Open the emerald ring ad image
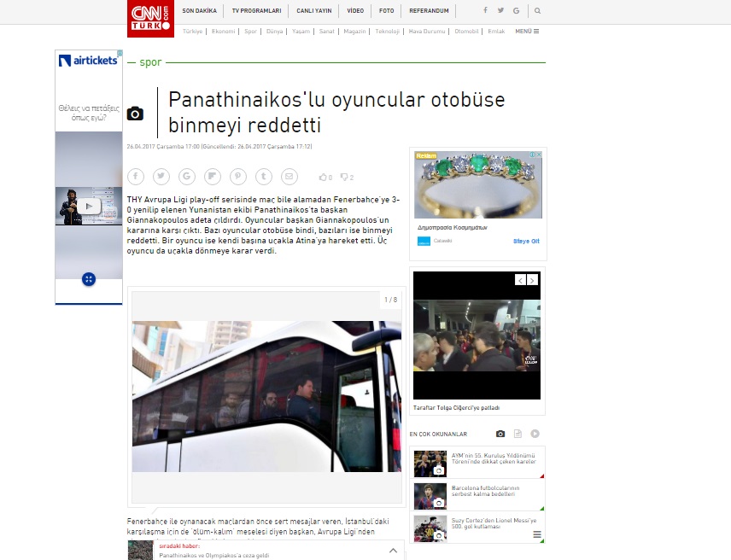This screenshot has height=560, width=731. (478, 184)
